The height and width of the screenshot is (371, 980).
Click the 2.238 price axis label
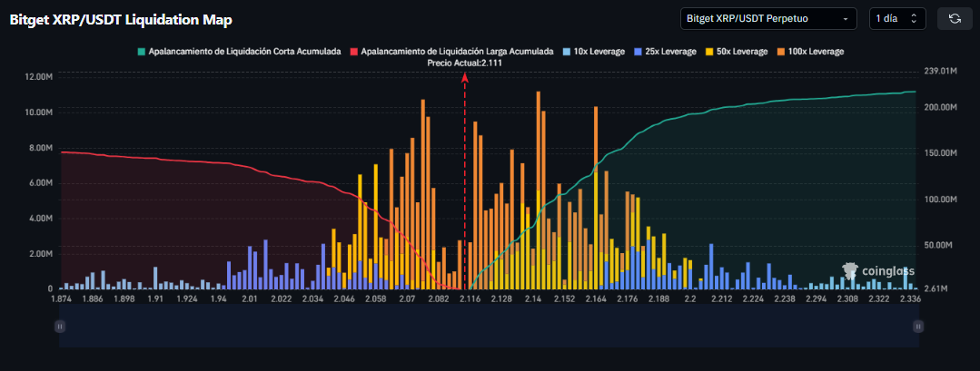(x=785, y=299)
